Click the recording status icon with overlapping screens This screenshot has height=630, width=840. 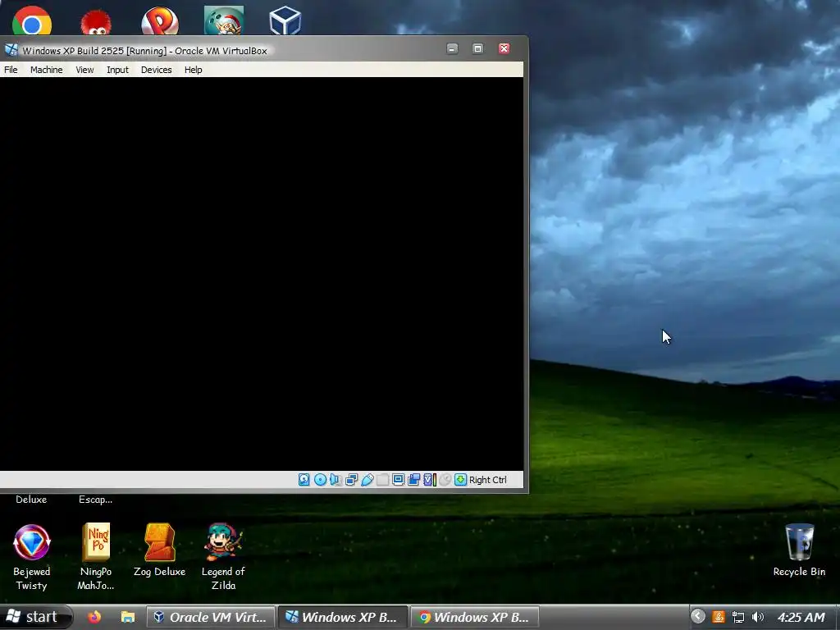(x=413, y=479)
